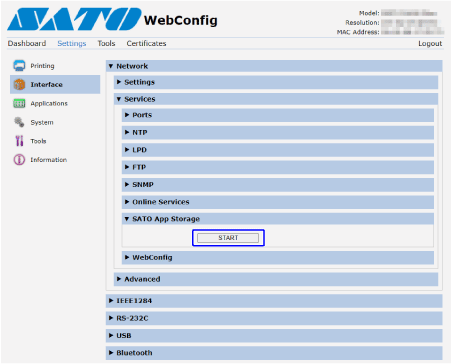
Task: Expand the Online Services section
Action: [x=278, y=202]
